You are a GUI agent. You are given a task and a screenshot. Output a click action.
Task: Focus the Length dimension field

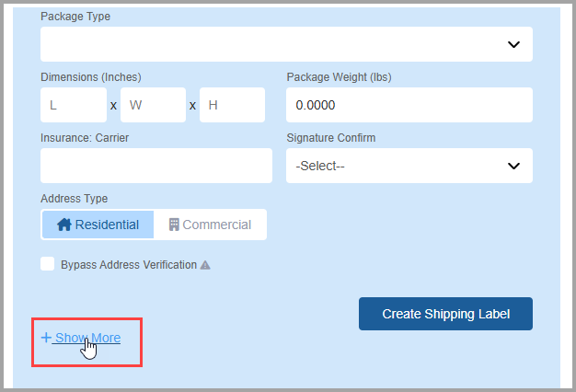(x=74, y=105)
